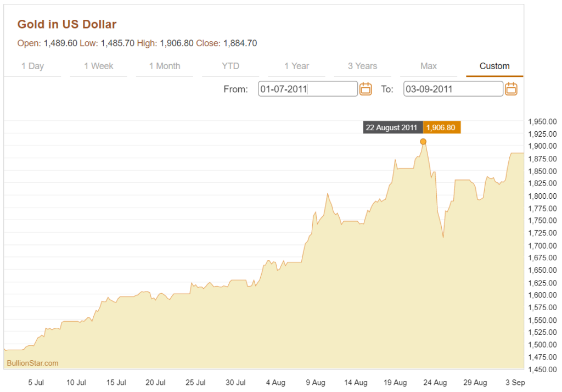Click the 20 Jul axis label
The width and height of the screenshot is (562, 392).
point(155,382)
